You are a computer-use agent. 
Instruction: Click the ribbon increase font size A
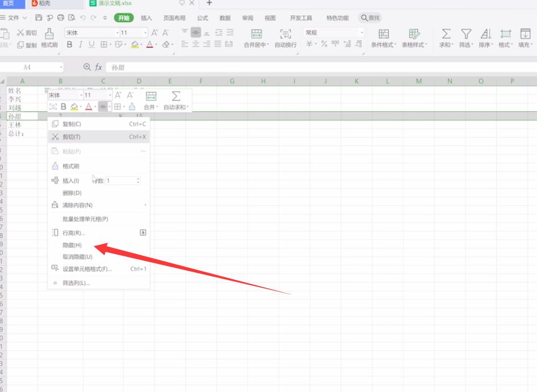click(x=154, y=32)
